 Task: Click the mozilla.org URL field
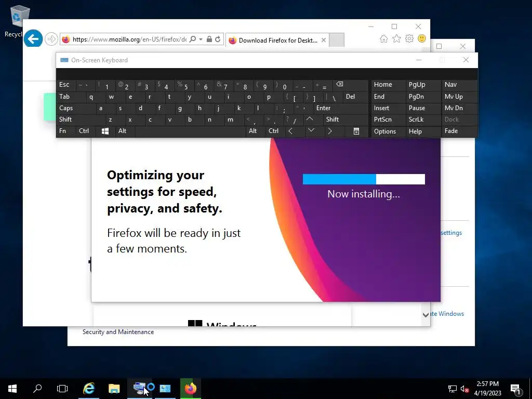tap(129, 39)
